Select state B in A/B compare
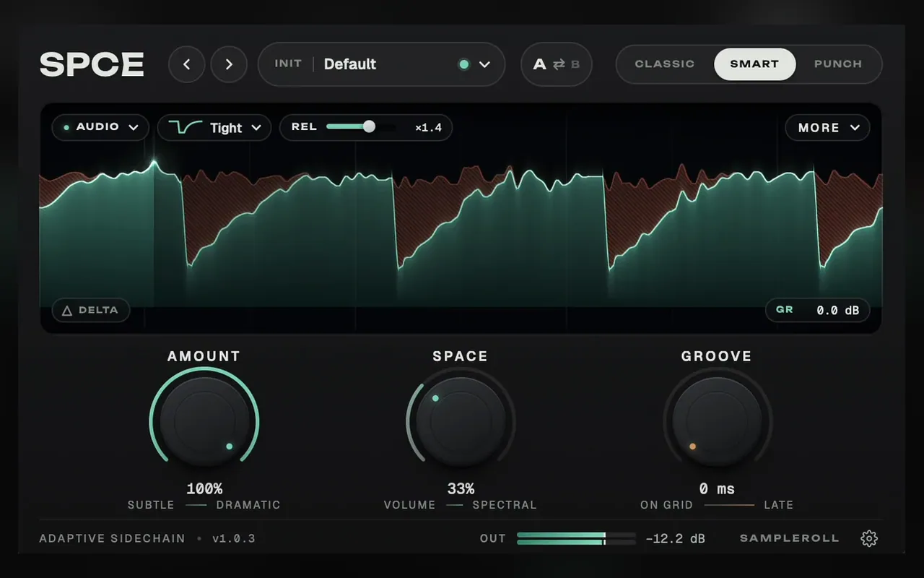The height and width of the screenshot is (578, 924). (x=575, y=64)
